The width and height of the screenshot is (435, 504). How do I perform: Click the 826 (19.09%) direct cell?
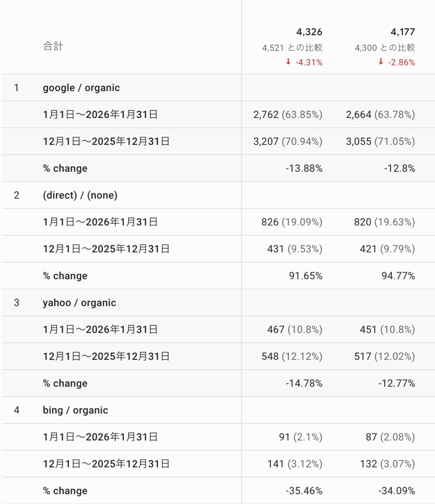tap(292, 222)
